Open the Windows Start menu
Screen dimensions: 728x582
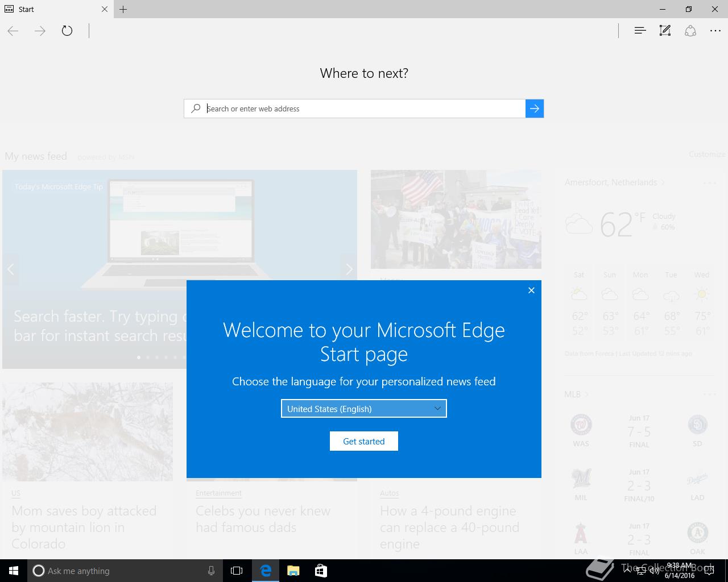[x=14, y=571]
